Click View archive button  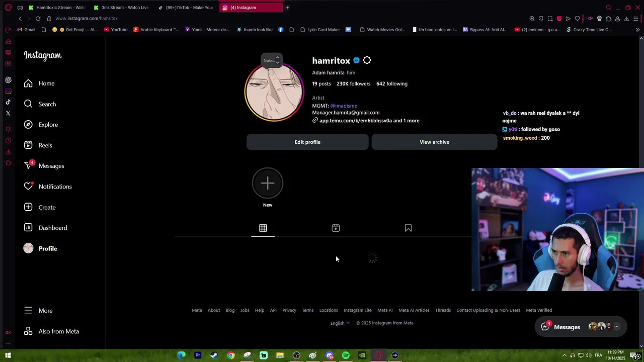434,142
